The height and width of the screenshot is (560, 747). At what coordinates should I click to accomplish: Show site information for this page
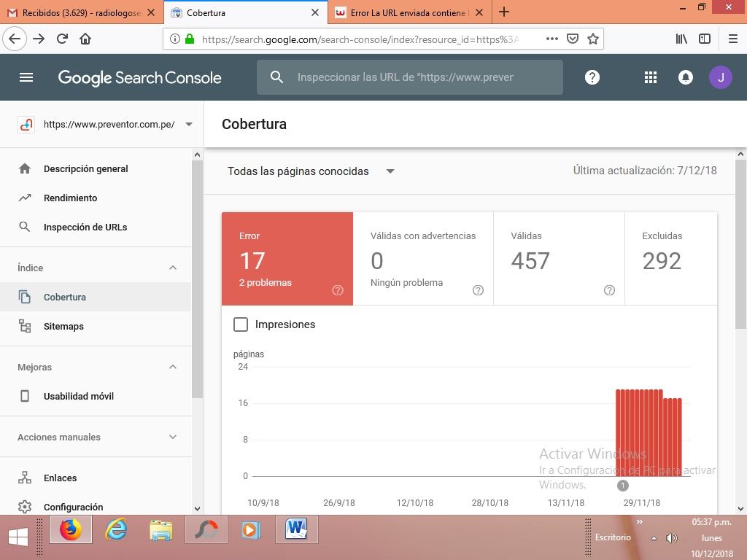tap(175, 39)
